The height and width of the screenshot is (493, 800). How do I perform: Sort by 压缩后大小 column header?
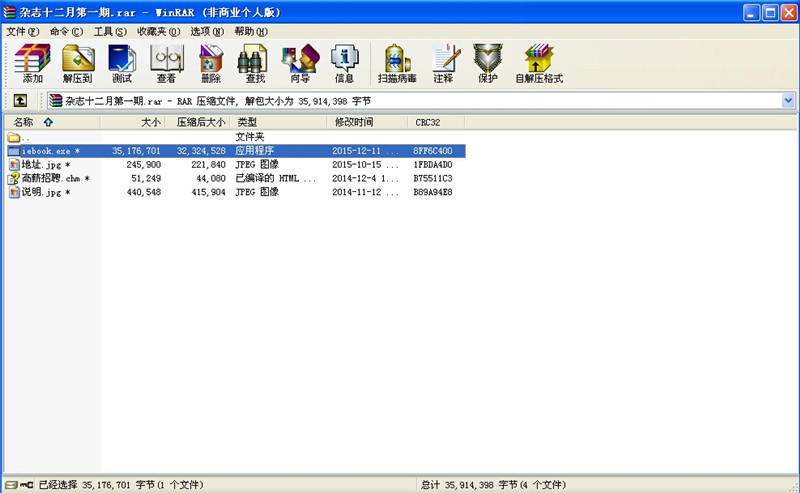[x=197, y=122]
